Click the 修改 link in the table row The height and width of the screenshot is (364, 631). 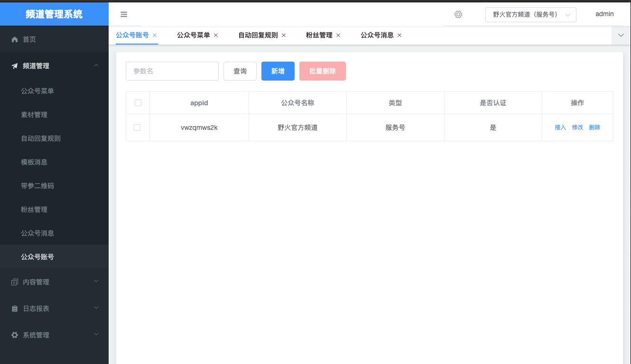point(577,127)
